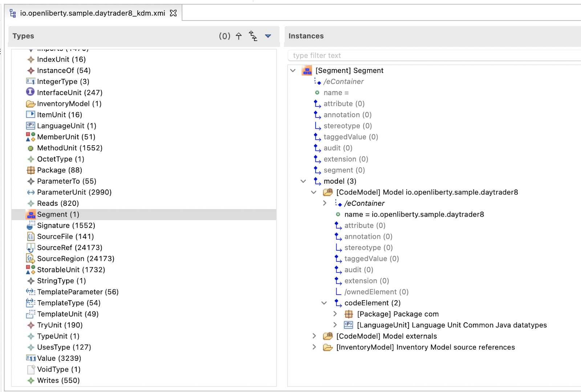Select TypeUnit (1) type
581x392 pixels.
[58, 336]
